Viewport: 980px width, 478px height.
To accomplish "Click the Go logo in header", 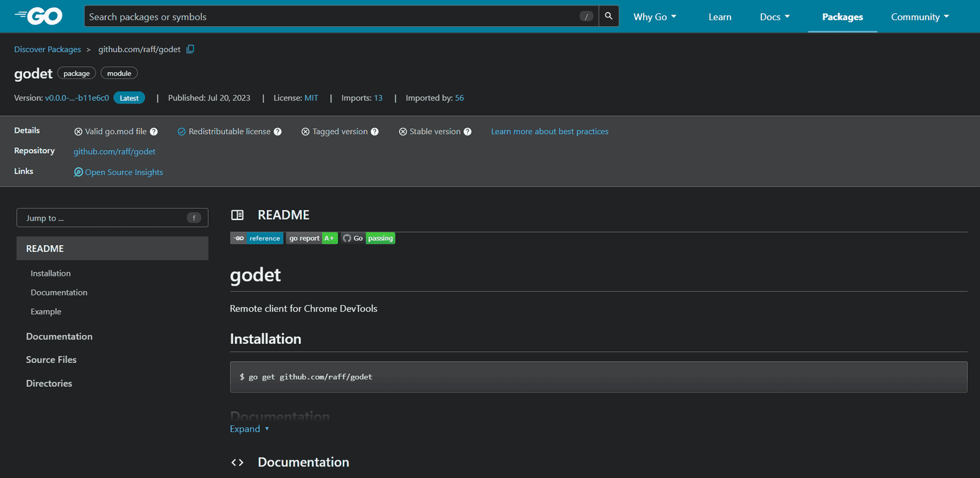I will click(39, 17).
